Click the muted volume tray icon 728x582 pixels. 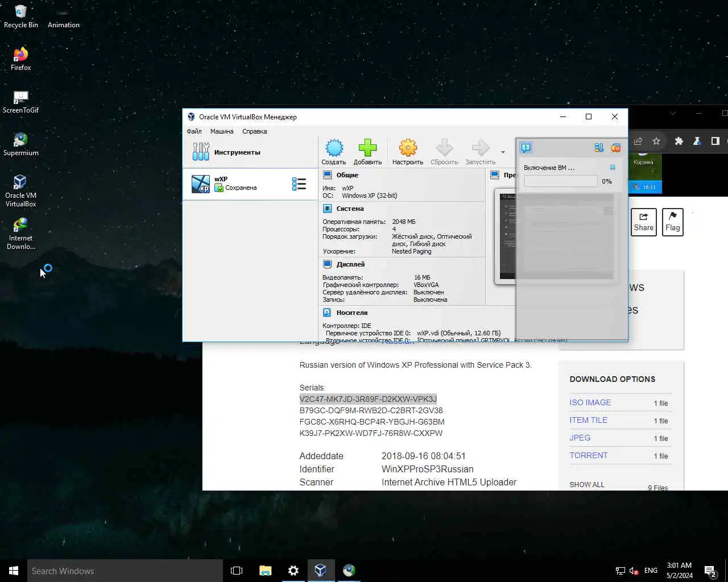click(634, 571)
